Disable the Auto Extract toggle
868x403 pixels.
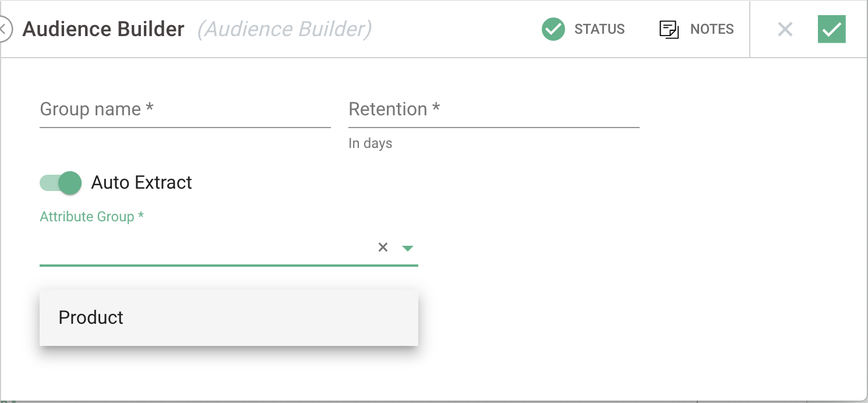pos(59,182)
